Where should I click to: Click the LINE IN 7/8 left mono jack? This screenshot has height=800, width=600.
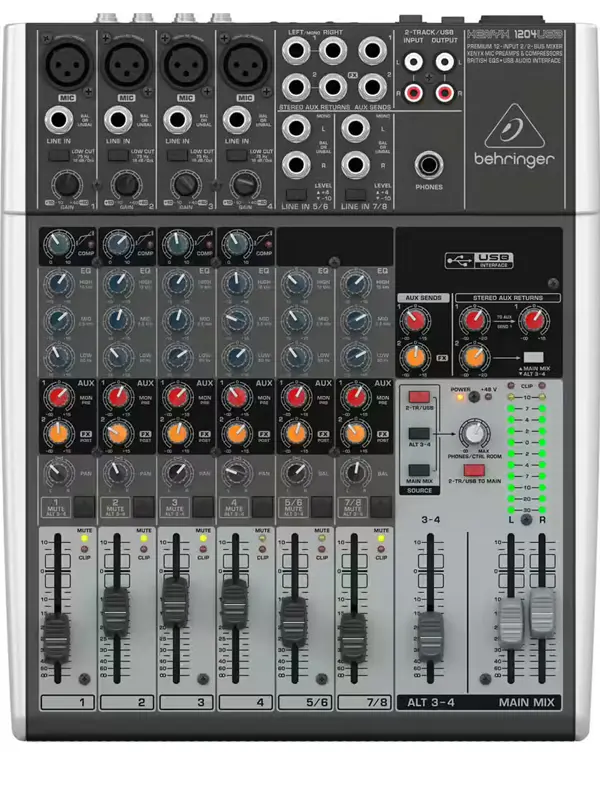(x=356, y=128)
